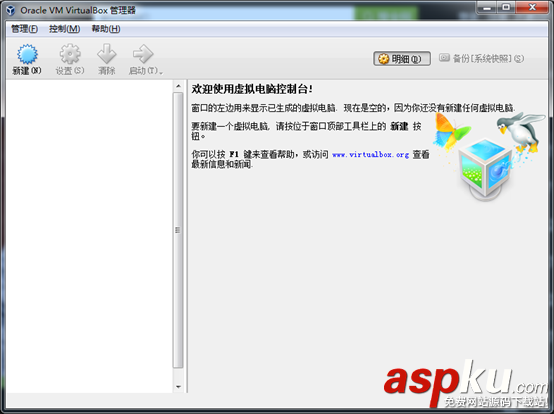Expand the Start (启动) dropdown arrow
554x414 pixels.
[x=161, y=72]
